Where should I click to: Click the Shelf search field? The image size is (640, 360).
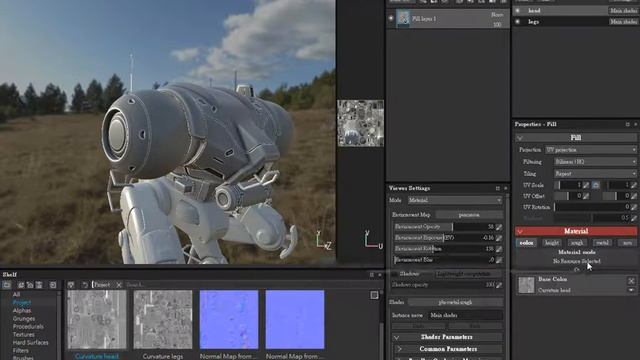(245, 285)
